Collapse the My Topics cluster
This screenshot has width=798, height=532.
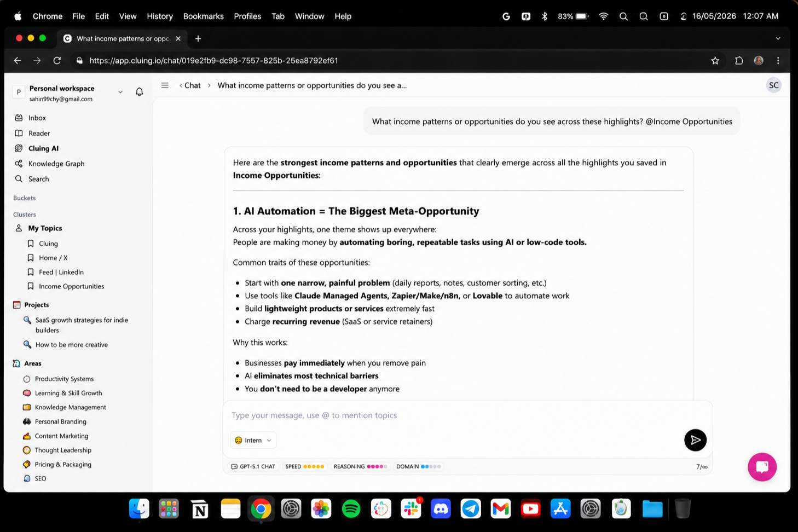tap(45, 228)
